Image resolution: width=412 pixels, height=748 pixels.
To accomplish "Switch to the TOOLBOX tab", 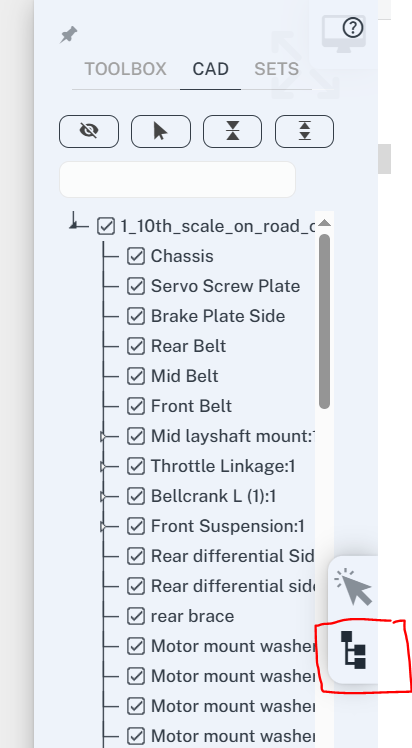I will pyautogui.click(x=125, y=69).
